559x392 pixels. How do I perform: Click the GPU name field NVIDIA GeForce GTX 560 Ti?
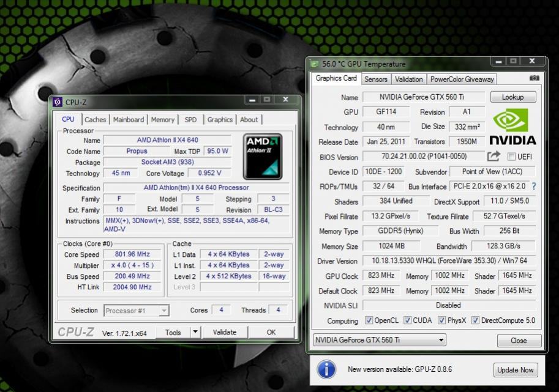click(x=424, y=97)
